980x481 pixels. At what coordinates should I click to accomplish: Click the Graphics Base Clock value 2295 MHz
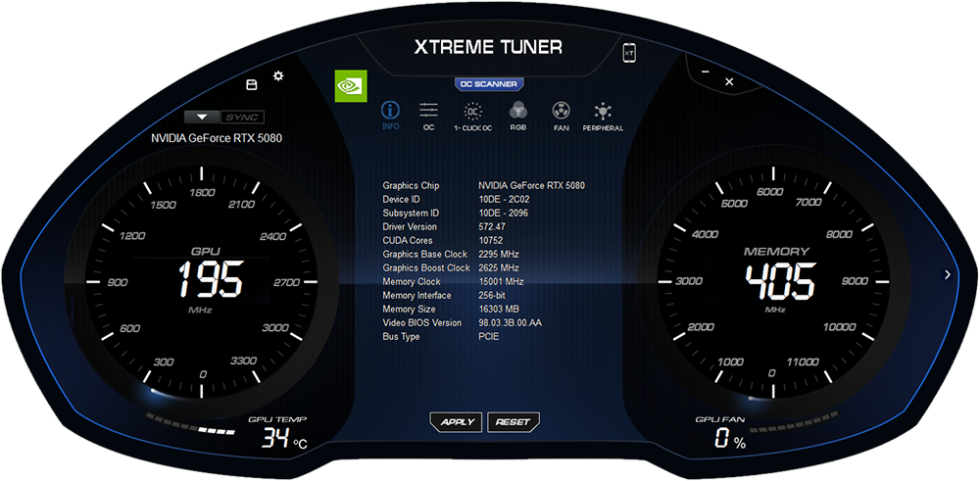coord(499,255)
